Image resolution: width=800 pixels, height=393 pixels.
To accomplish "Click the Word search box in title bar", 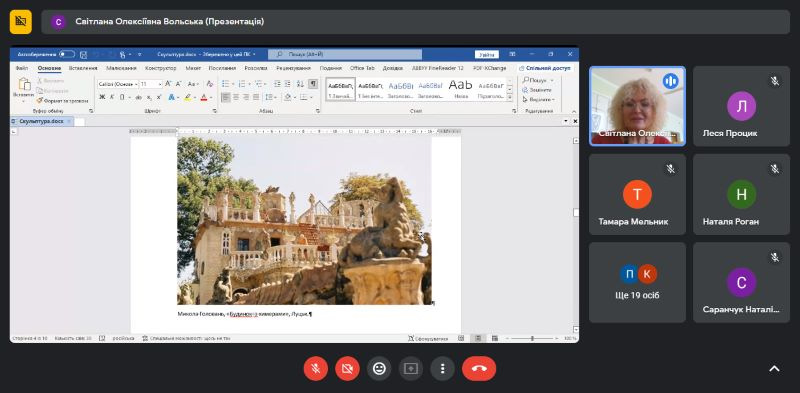I will [x=345, y=54].
